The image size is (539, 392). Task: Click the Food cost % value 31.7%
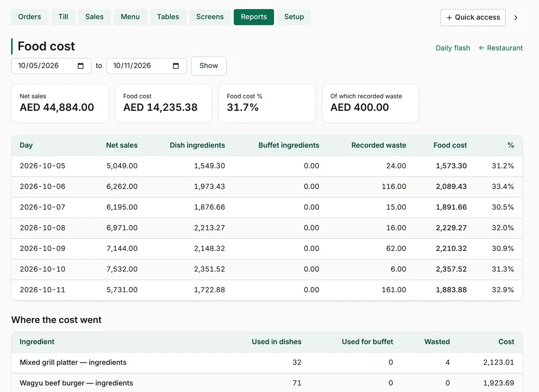coord(243,108)
